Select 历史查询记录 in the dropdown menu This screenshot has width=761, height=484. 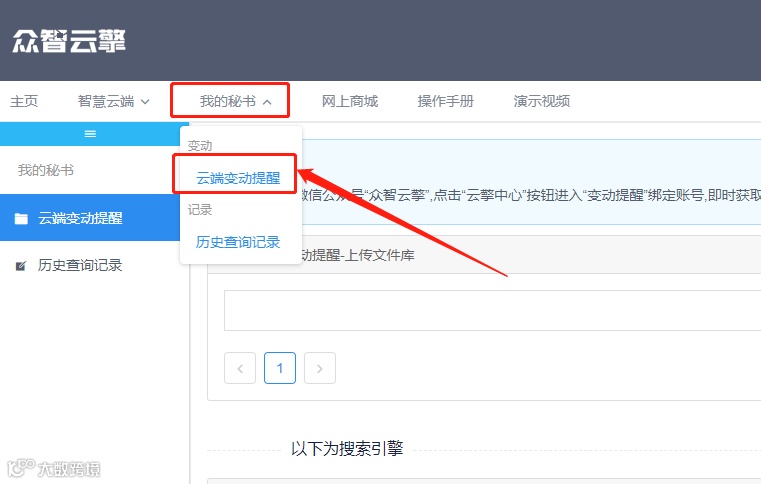click(238, 242)
